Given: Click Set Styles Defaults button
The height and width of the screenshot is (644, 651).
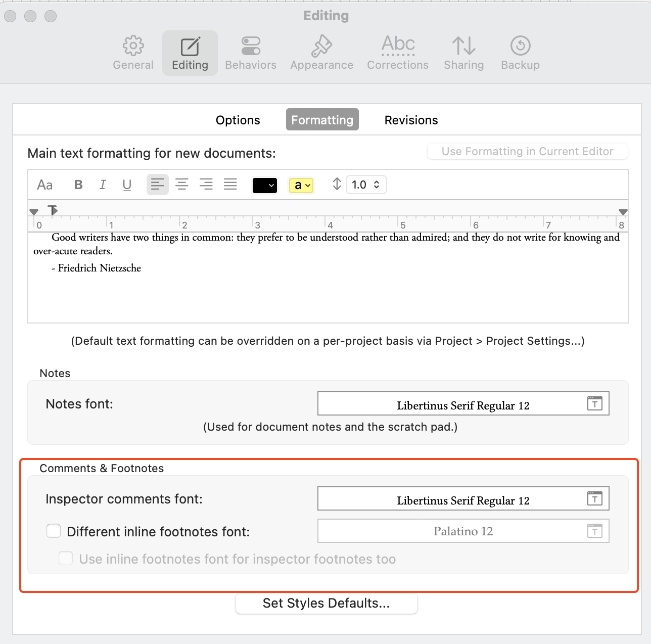Looking at the screenshot, I should click(x=327, y=603).
